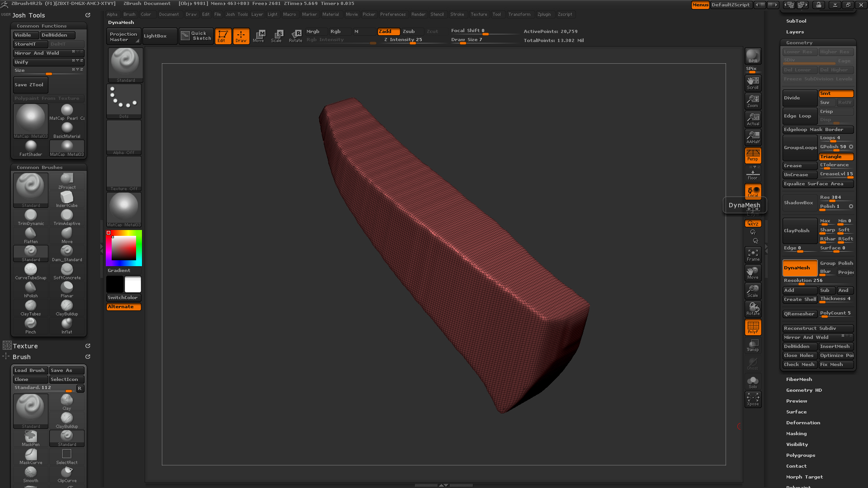Select the ClipCurve brush
Viewport: 868px width, 488px height.
[67, 474]
